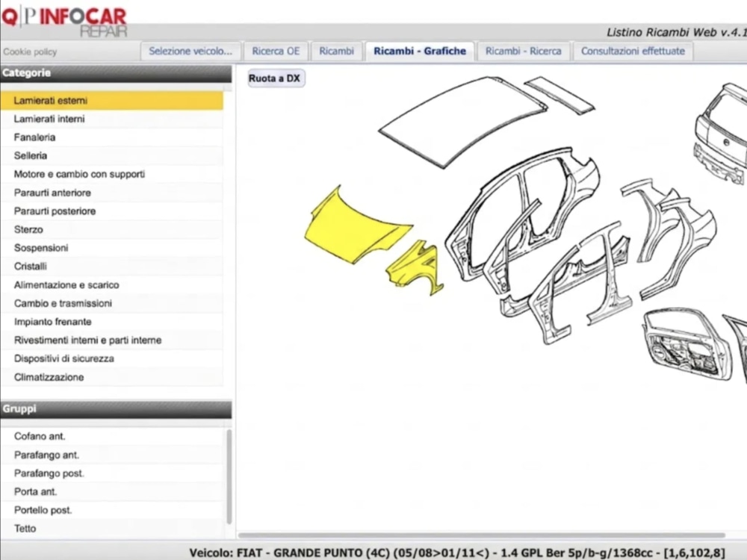This screenshot has width=747, height=560.
Task: Open the Porta ant. group
Action: coord(111,492)
